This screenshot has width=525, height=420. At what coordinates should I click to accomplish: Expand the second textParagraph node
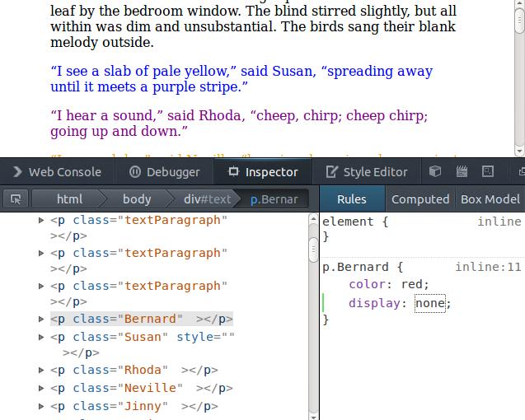click(41, 253)
